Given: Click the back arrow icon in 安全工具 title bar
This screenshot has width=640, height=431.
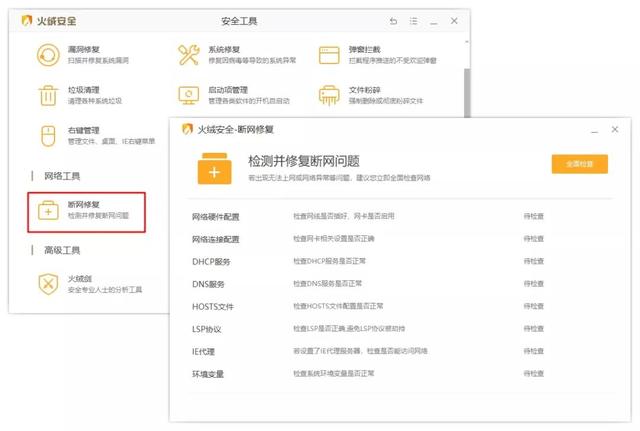Looking at the screenshot, I should pos(393,21).
